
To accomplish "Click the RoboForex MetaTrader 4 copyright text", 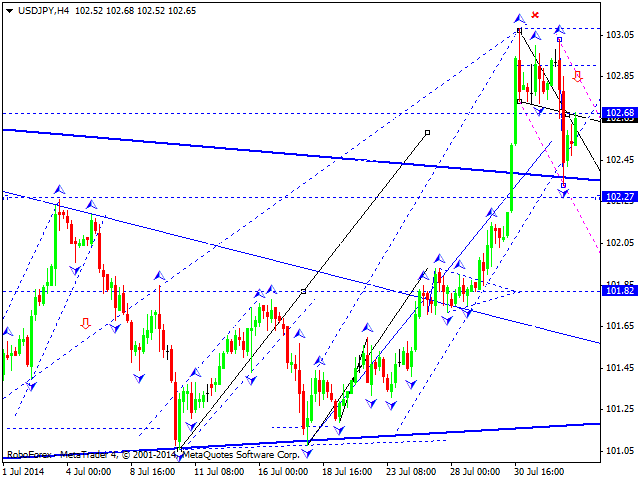I will tap(153, 454).
